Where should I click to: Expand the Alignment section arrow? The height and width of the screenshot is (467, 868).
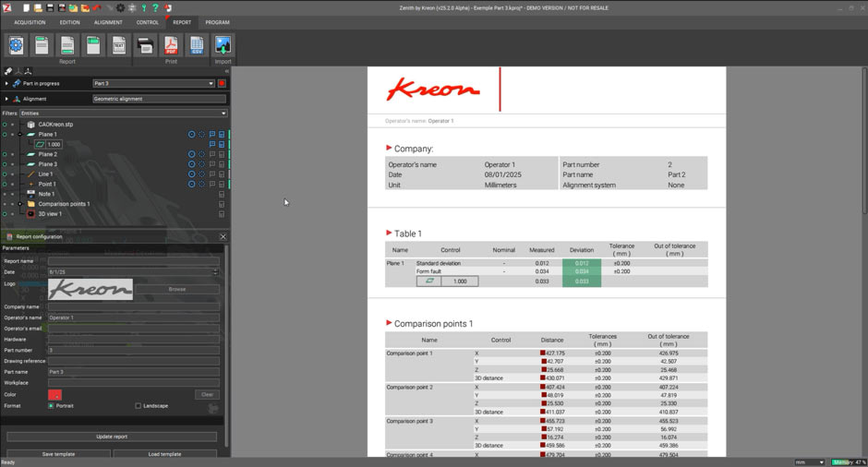(x=6, y=99)
